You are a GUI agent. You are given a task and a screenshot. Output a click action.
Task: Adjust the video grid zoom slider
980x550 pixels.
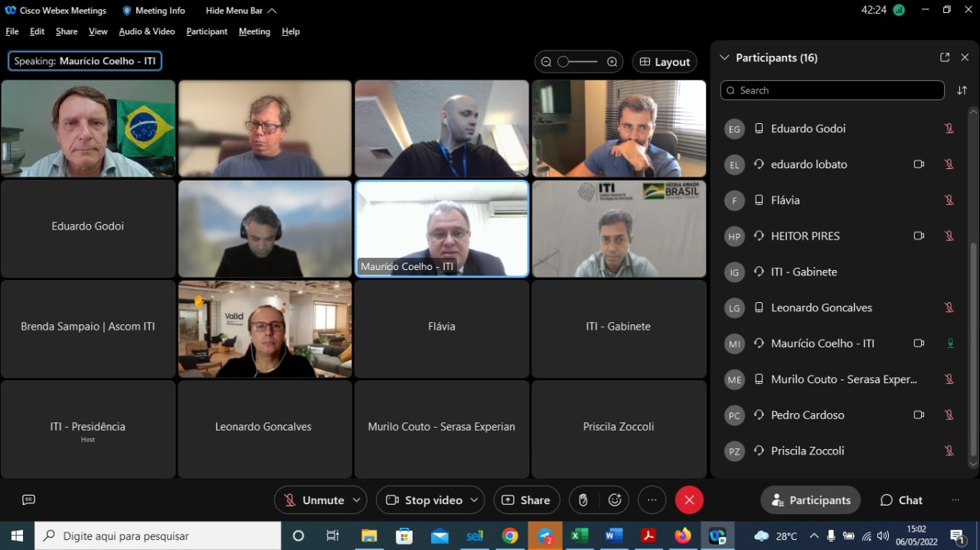coord(578,62)
